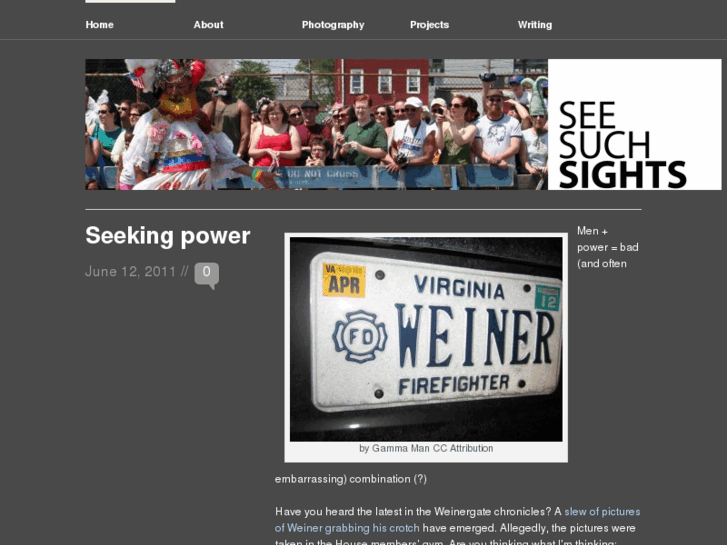Click the Have you heard paragraph text
This screenshot has width=727, height=545.
[458, 525]
